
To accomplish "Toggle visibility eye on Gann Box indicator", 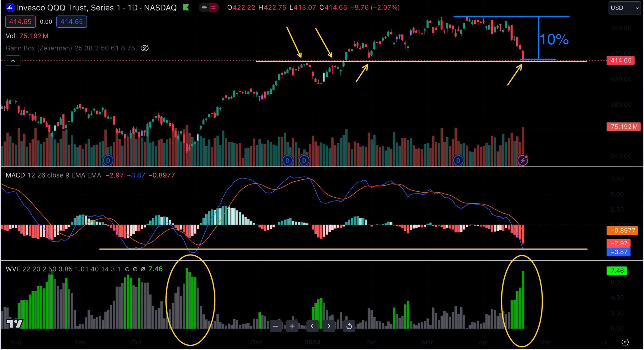I will 145,48.
